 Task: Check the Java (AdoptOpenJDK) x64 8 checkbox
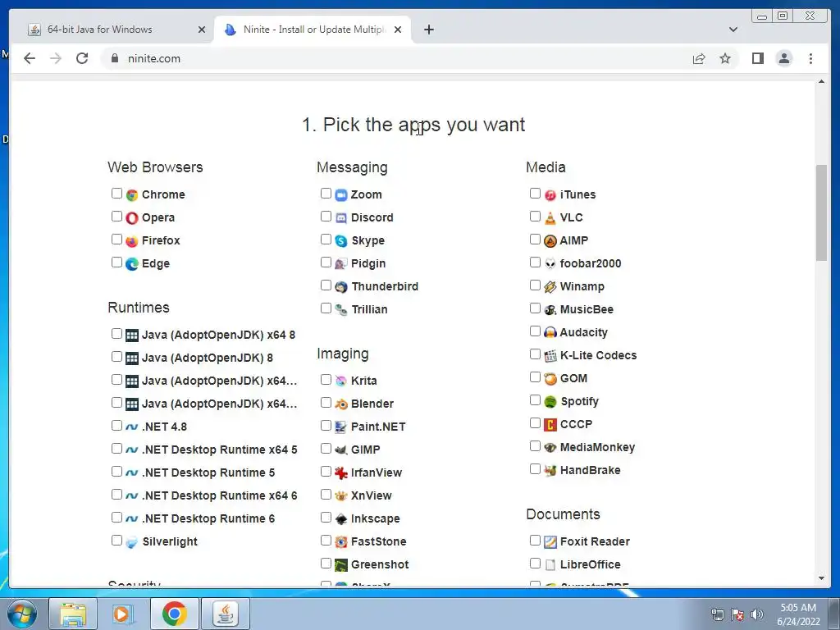click(x=116, y=334)
